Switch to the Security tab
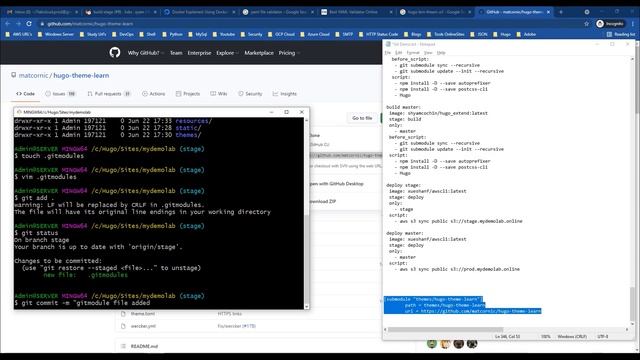Screen dimensions: 640x360 [x=250, y=94]
